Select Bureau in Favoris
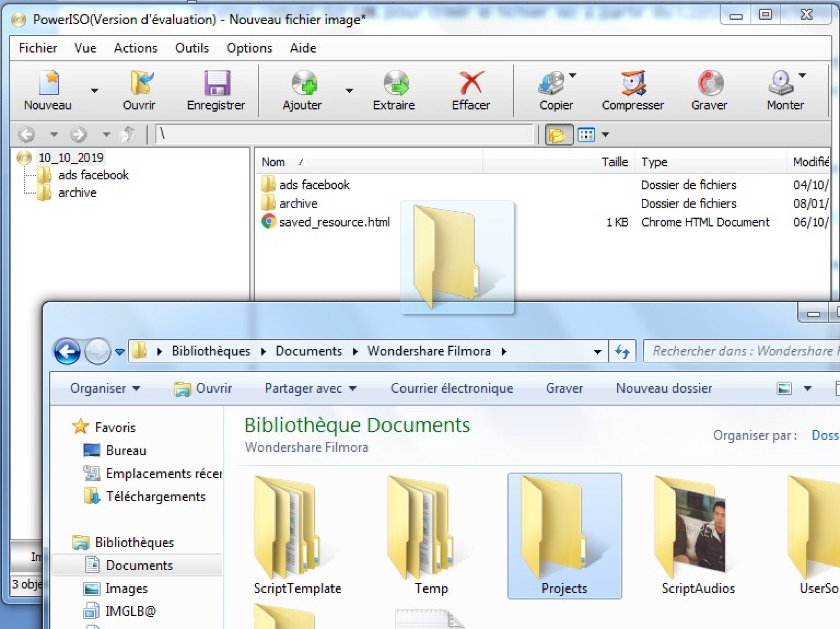 tap(115, 451)
